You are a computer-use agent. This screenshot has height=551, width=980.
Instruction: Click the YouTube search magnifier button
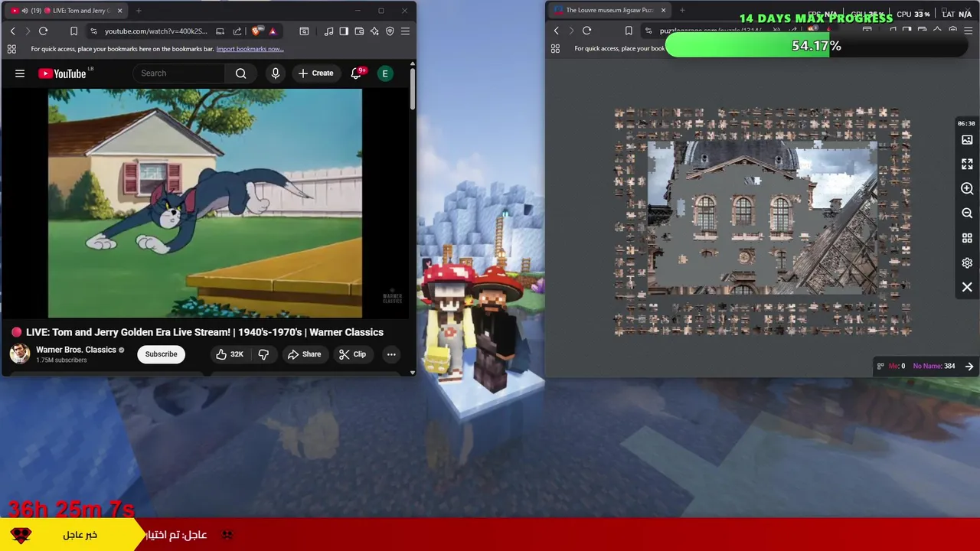click(x=241, y=73)
